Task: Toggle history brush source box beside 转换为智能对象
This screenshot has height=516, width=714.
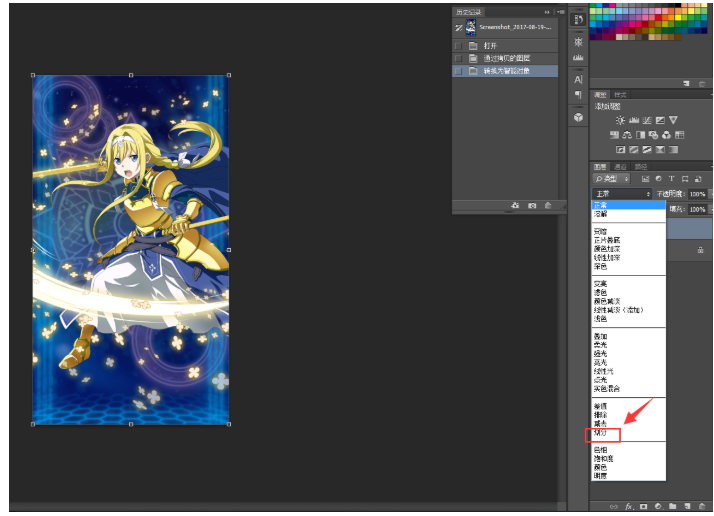Action: pyautogui.click(x=459, y=72)
